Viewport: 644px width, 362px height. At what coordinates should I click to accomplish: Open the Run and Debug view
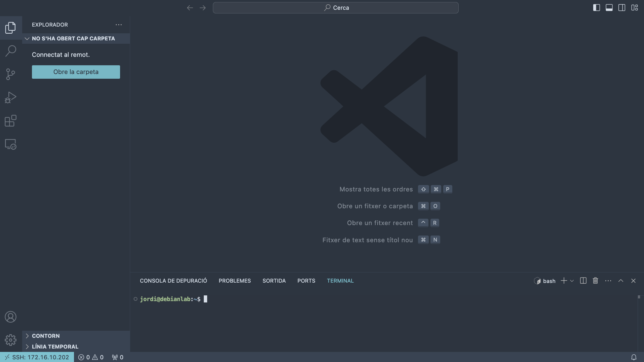pyautogui.click(x=11, y=98)
